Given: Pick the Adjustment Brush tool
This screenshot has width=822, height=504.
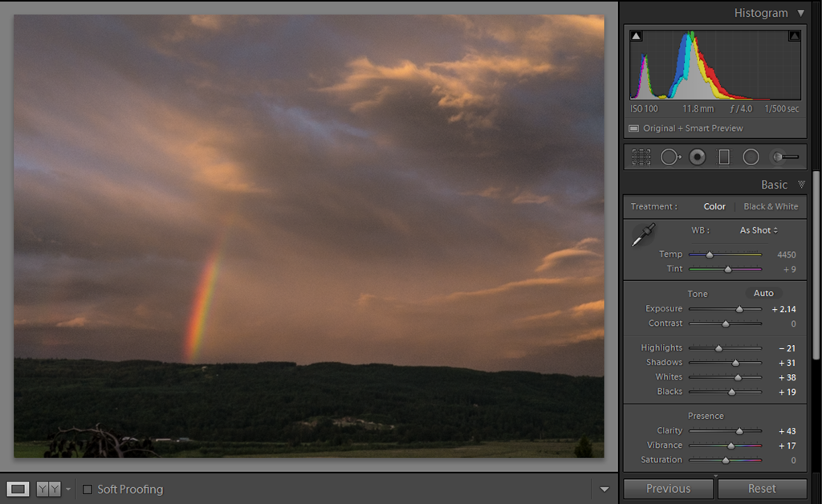Looking at the screenshot, I should click(x=785, y=157).
